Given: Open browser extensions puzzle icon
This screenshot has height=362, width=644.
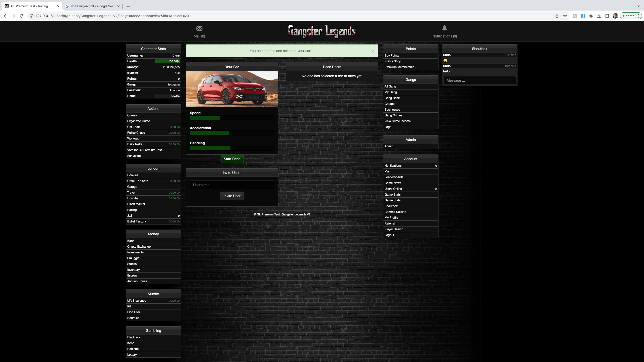Looking at the screenshot, I should (591, 16).
